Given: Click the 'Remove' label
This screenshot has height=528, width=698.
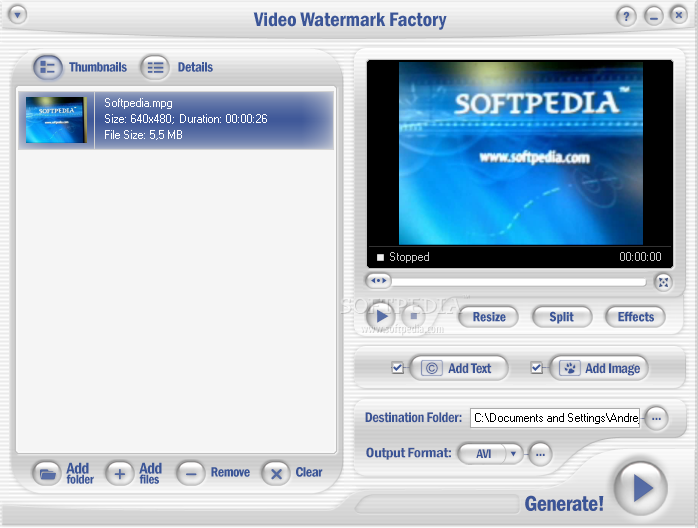Looking at the screenshot, I should point(230,472).
